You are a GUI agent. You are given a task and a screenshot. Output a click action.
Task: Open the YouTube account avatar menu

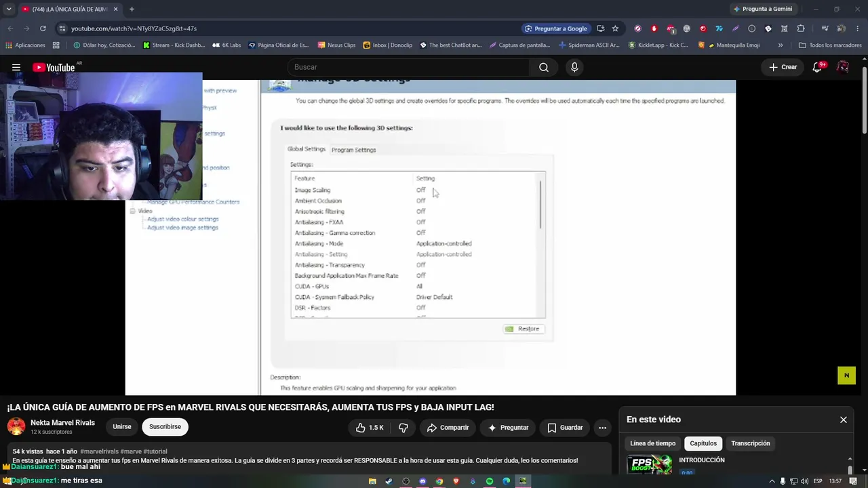[843, 67]
